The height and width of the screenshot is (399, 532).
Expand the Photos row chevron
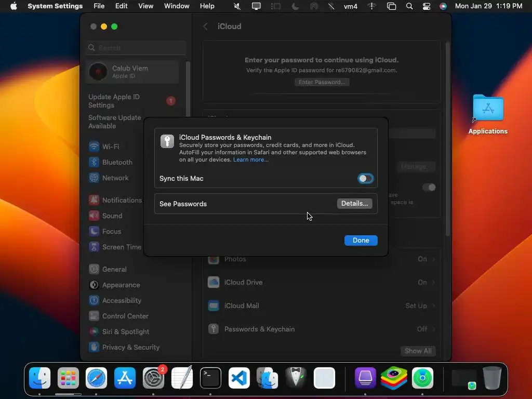pos(434,259)
